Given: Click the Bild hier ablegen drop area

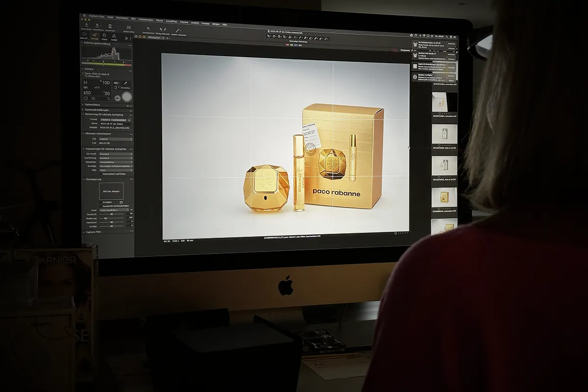Looking at the screenshot, I should (111, 191).
